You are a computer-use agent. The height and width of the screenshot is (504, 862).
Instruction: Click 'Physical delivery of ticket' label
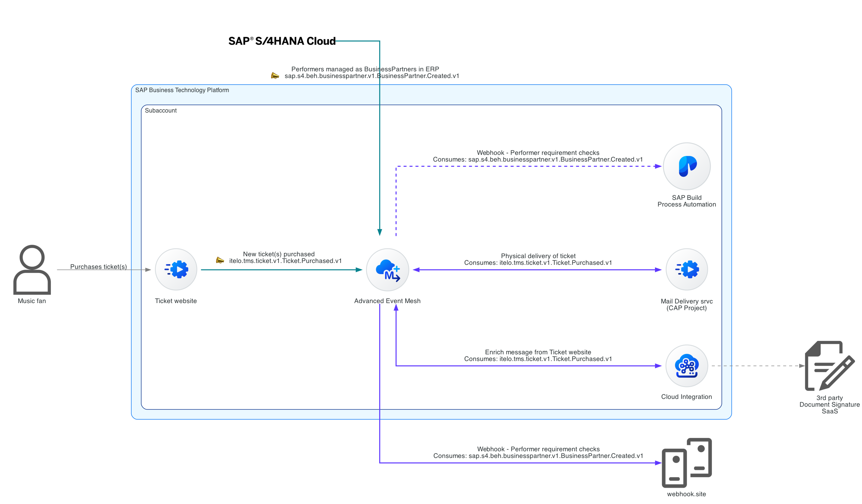click(x=538, y=256)
